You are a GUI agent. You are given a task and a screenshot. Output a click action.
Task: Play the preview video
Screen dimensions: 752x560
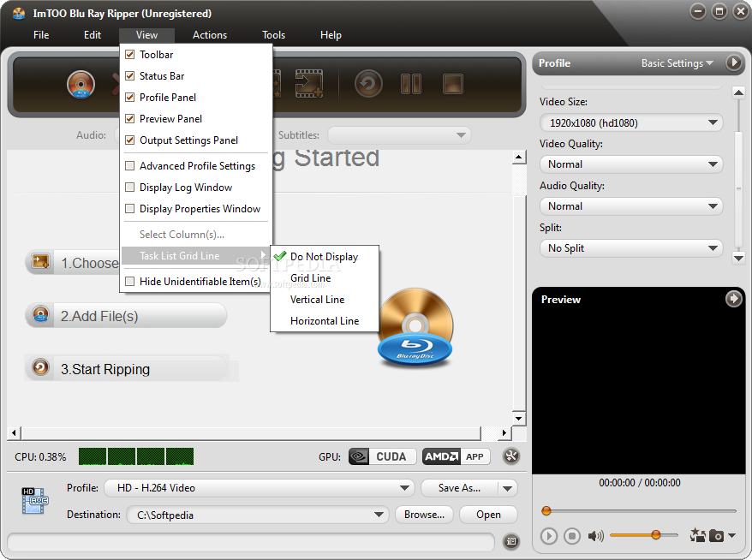[549, 535]
